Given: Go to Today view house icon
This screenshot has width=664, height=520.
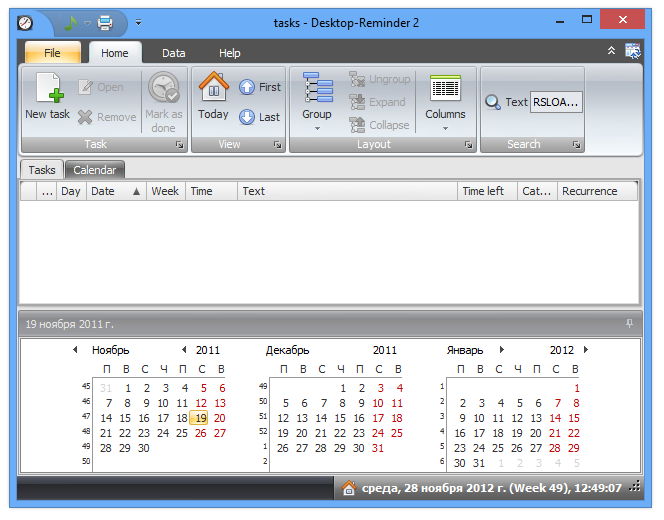Looking at the screenshot, I should click(213, 86).
